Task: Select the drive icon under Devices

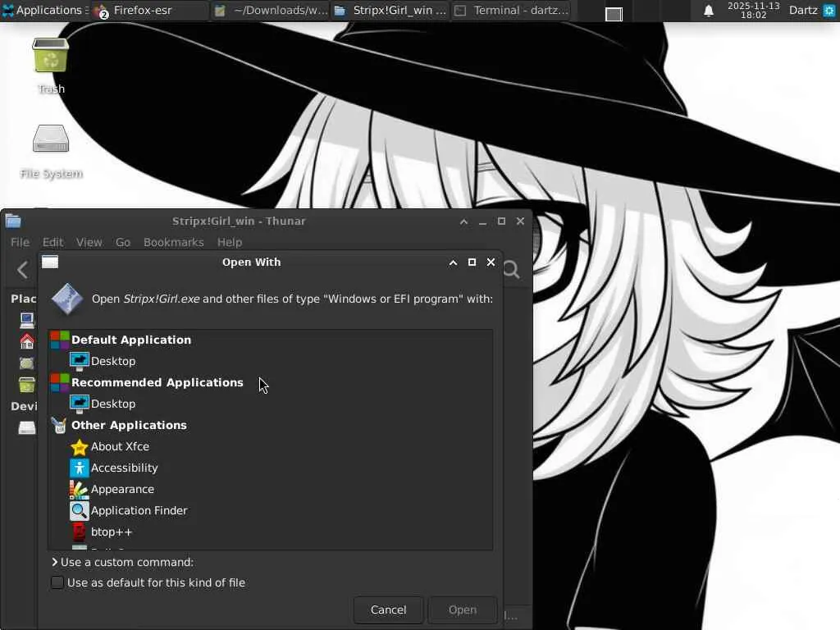Action: (26, 427)
